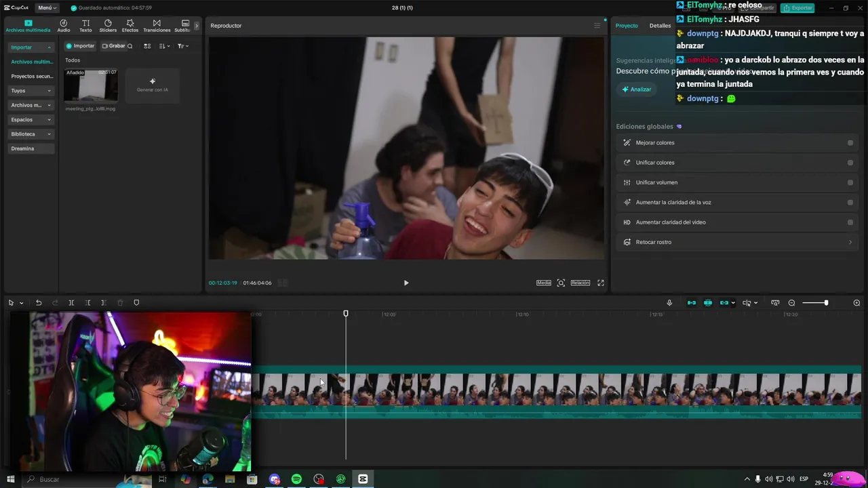Open the Menú dropdown
868x488 pixels.
click(47, 7)
